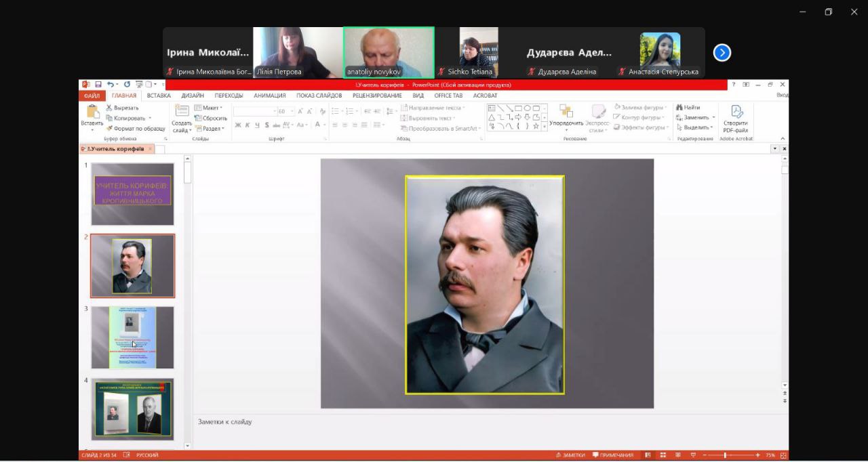Open Заменить replace dropdown arrow
Screen dimensions: 868x462
[x=713, y=117]
